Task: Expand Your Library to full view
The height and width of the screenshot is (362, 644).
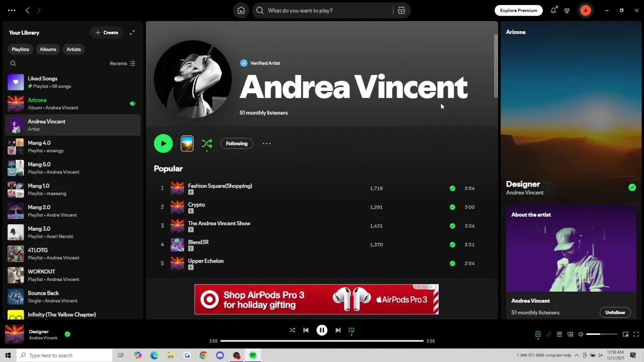Action: [x=132, y=33]
